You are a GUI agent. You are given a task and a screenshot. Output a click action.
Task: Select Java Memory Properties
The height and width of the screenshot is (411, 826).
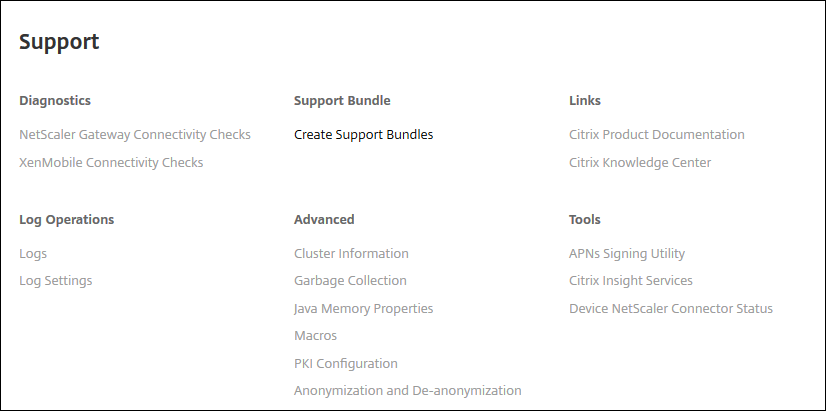point(363,309)
